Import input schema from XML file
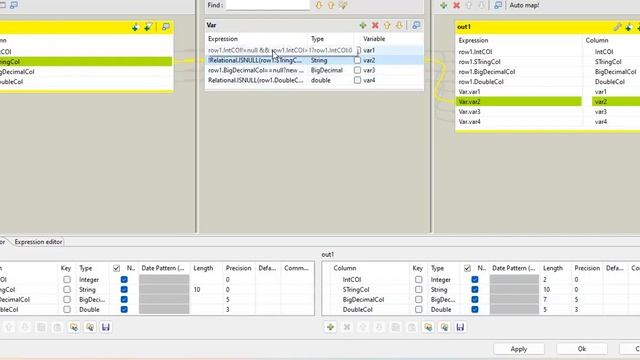 coord(73,327)
